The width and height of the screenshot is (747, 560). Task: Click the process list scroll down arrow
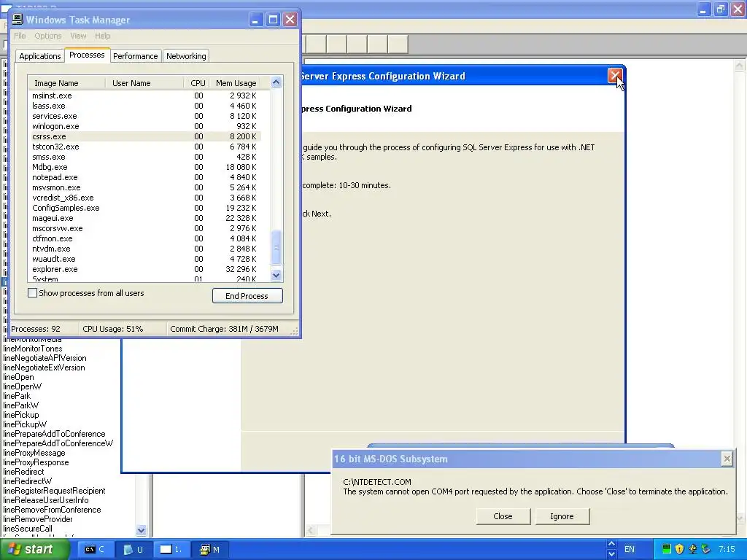276,275
